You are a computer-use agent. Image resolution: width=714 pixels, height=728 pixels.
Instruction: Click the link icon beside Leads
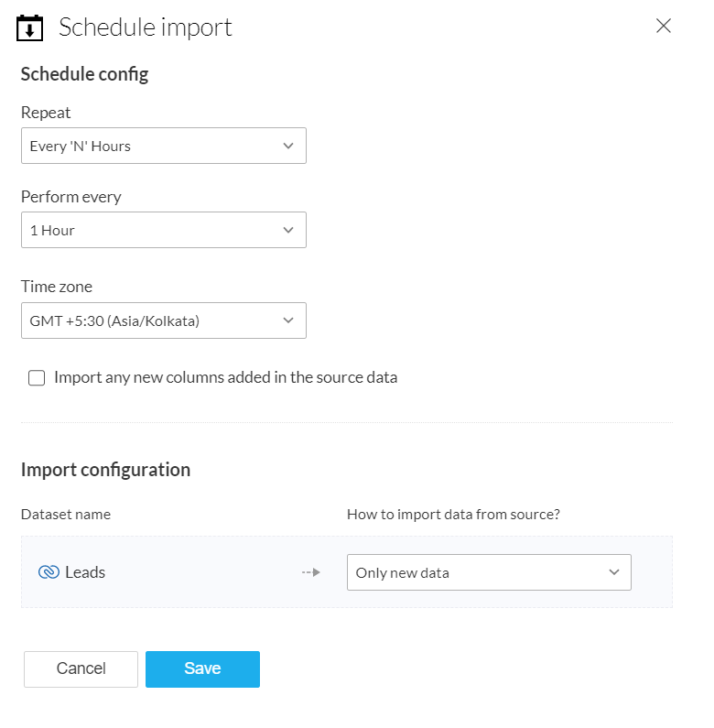pyautogui.click(x=49, y=572)
